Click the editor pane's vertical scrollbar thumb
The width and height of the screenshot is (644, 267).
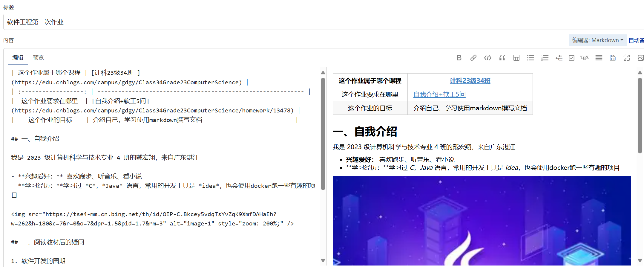323,134
